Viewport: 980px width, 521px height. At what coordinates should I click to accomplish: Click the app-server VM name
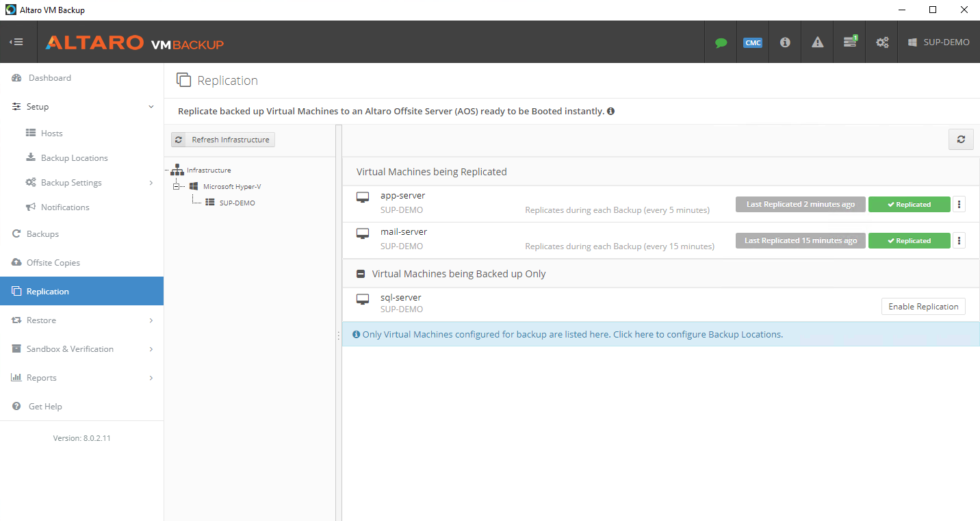(403, 196)
